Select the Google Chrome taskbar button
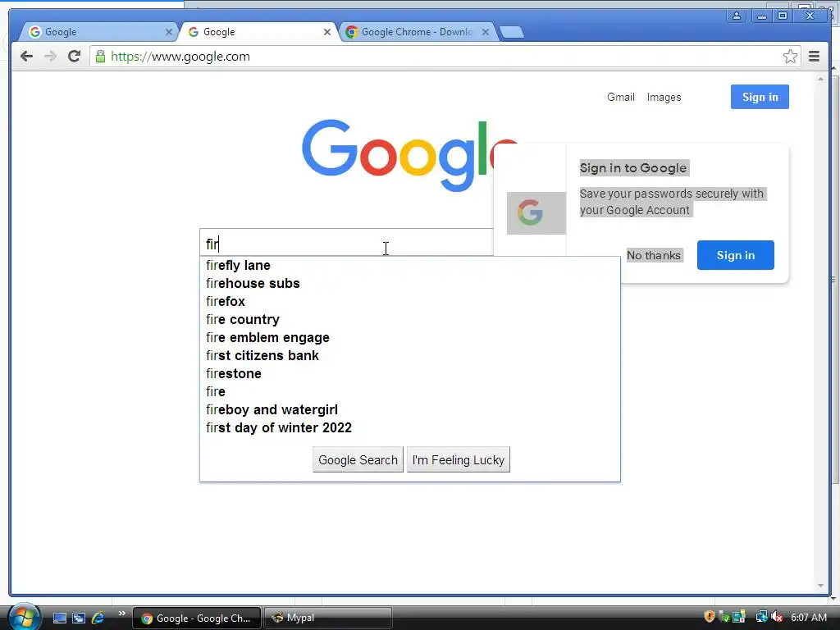 click(197, 618)
